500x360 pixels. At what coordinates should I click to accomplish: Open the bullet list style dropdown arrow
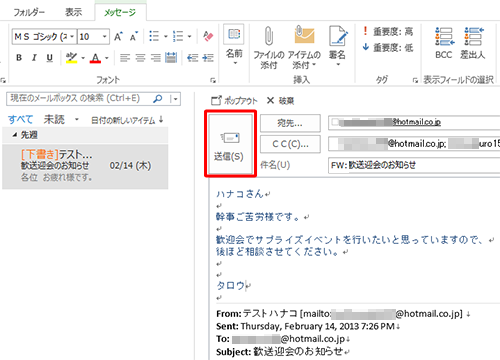point(166,36)
